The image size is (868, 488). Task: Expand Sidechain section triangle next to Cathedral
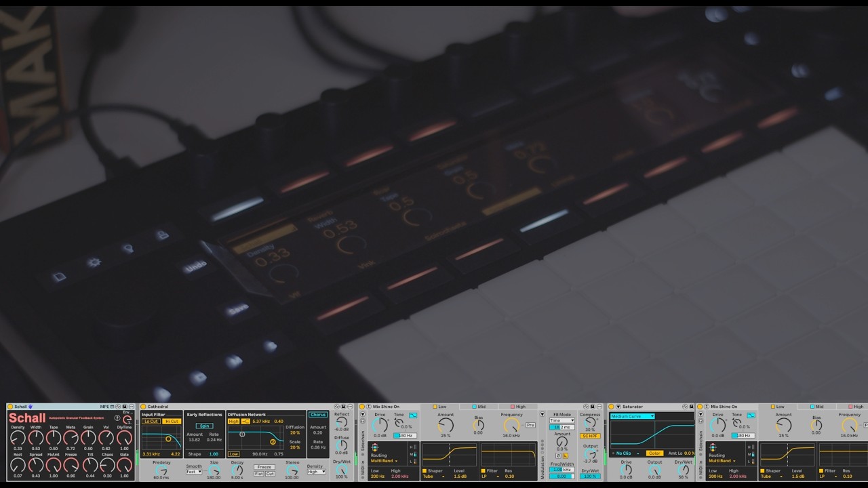[362, 413]
